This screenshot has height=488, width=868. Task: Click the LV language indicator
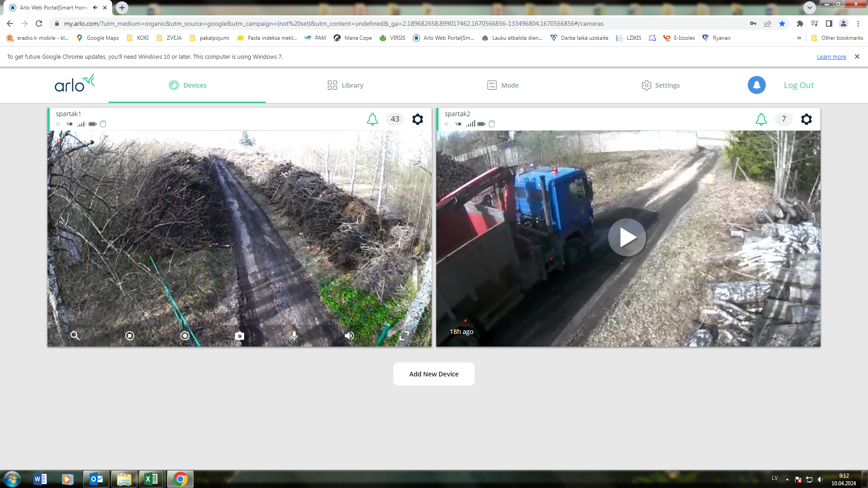pos(774,478)
